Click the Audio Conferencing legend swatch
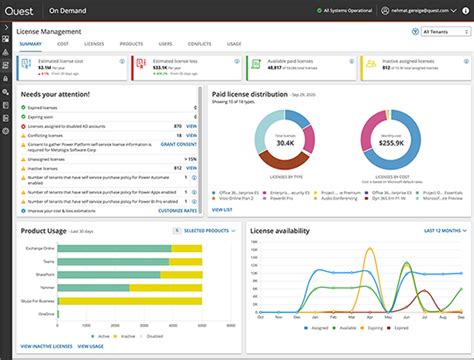This screenshot has height=360, width=474. [316, 198]
